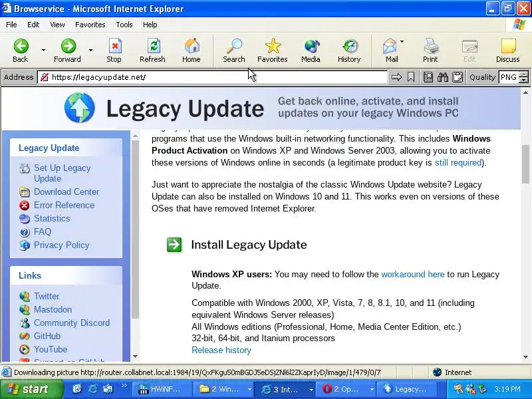
Task: Switch to HWiNF... taskbar button
Action: tap(161, 389)
